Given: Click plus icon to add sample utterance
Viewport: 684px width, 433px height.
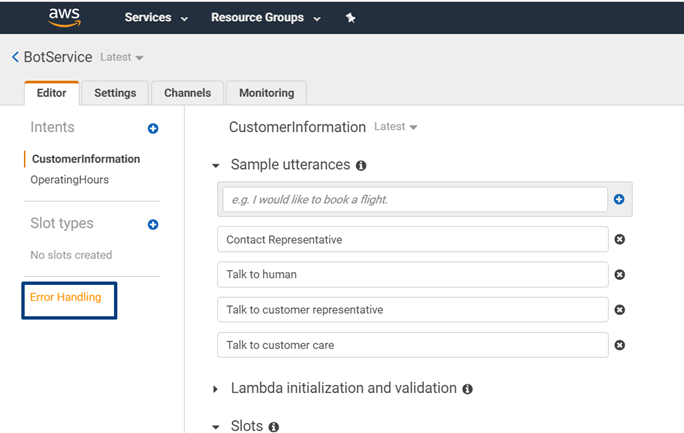Looking at the screenshot, I should (x=619, y=200).
